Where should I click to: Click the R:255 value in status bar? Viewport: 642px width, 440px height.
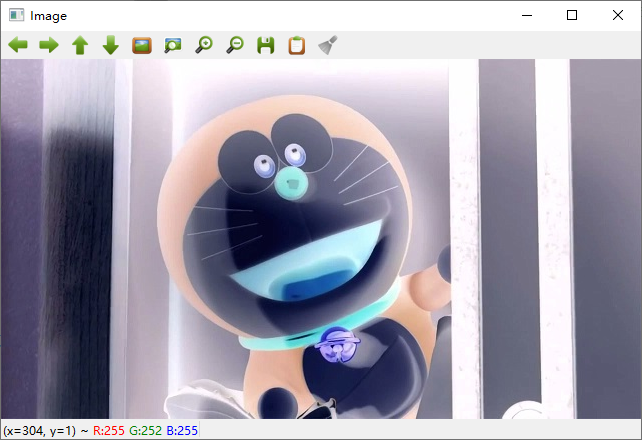click(x=109, y=431)
